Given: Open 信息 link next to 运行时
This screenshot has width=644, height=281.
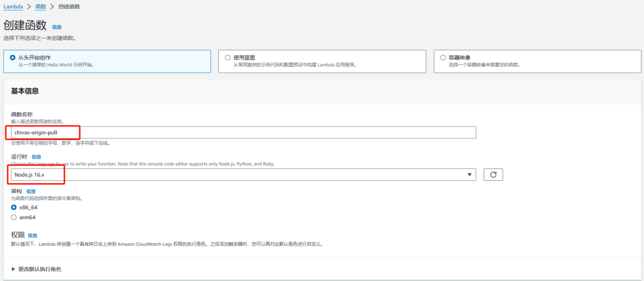Looking at the screenshot, I should [x=36, y=157].
